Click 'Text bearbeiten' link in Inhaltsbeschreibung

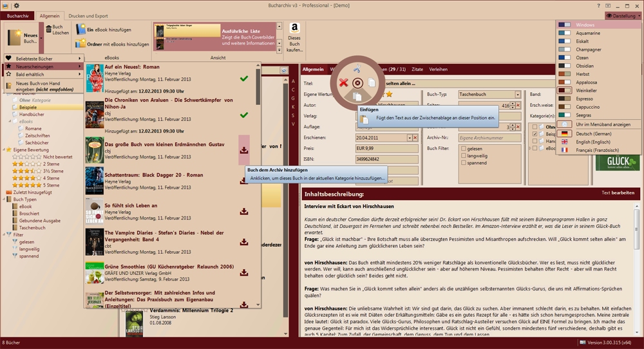[618, 193]
